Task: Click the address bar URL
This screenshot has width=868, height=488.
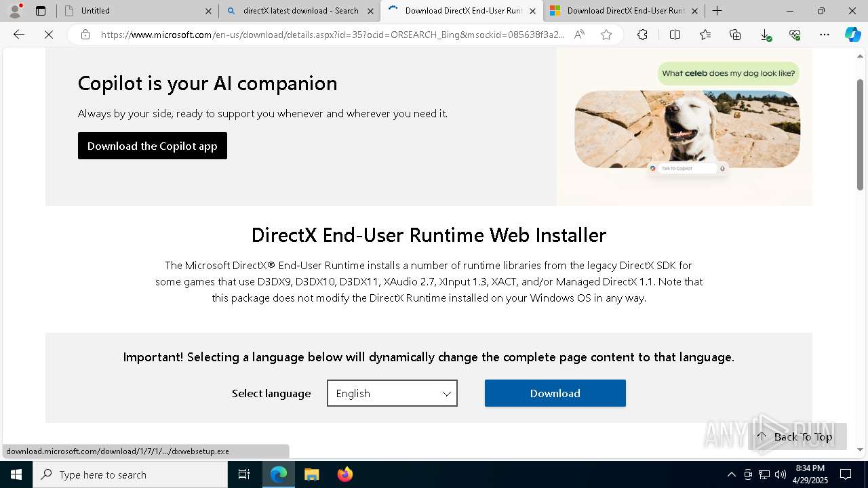Action: 332,35
